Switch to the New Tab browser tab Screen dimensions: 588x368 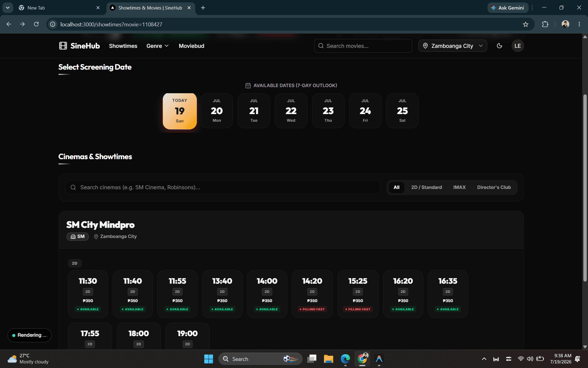pyautogui.click(x=59, y=8)
